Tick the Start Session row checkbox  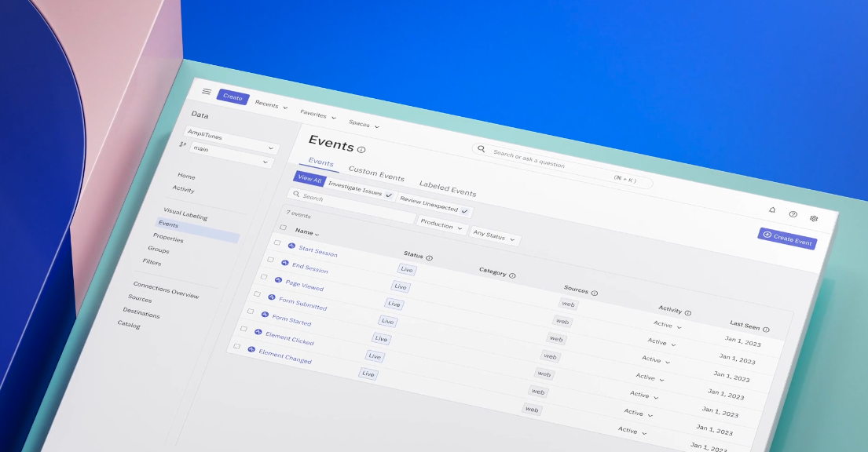point(277,242)
